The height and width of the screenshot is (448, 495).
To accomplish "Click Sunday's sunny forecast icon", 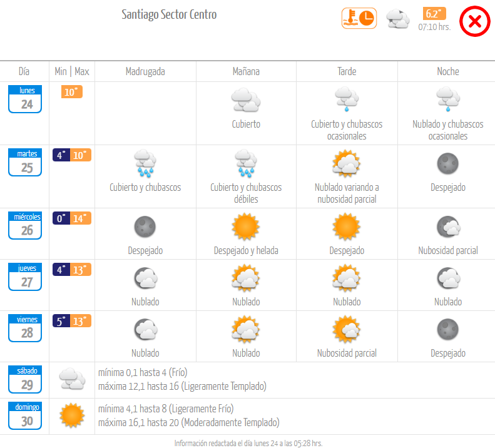I will (72, 415).
